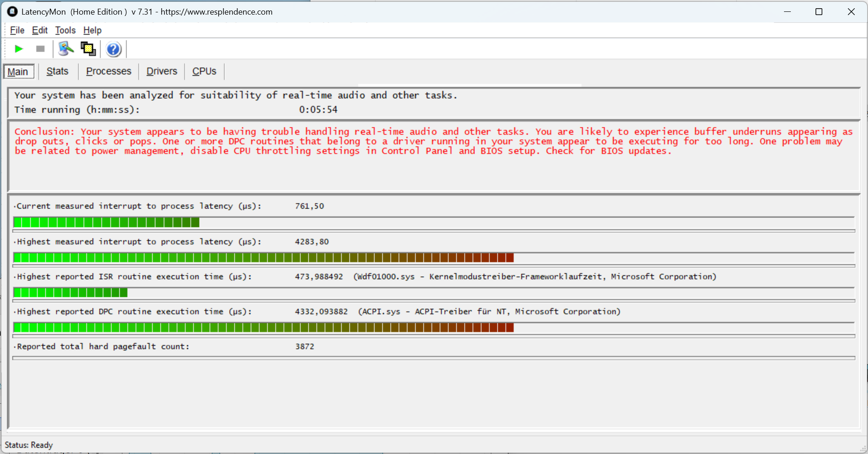Maximize the LatencyMon window
Screen dimensions: 868x454
pos(819,12)
